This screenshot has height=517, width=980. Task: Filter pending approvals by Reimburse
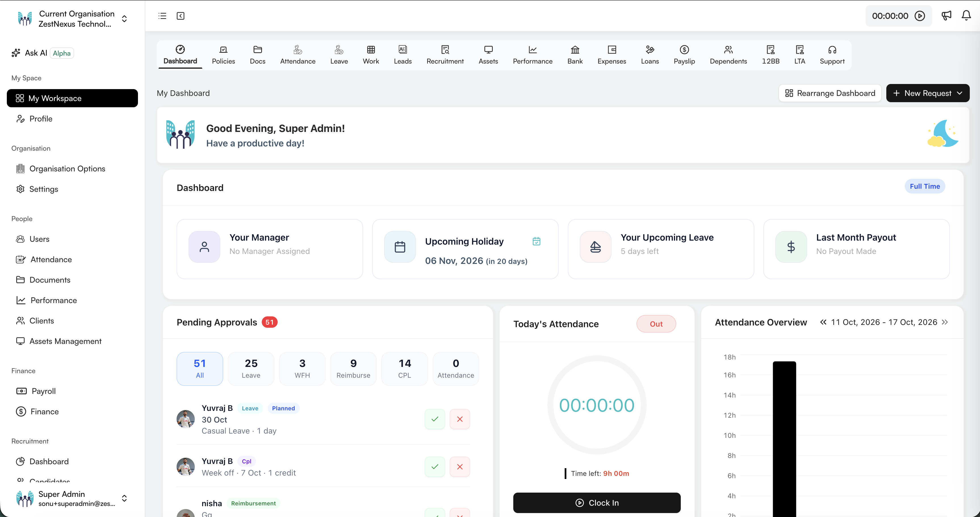(x=353, y=369)
